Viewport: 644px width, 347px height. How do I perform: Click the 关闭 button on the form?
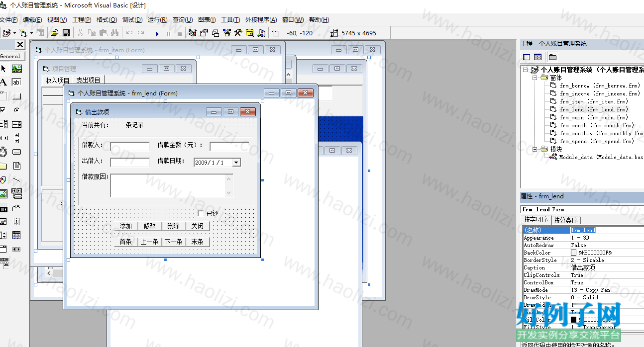(x=198, y=226)
